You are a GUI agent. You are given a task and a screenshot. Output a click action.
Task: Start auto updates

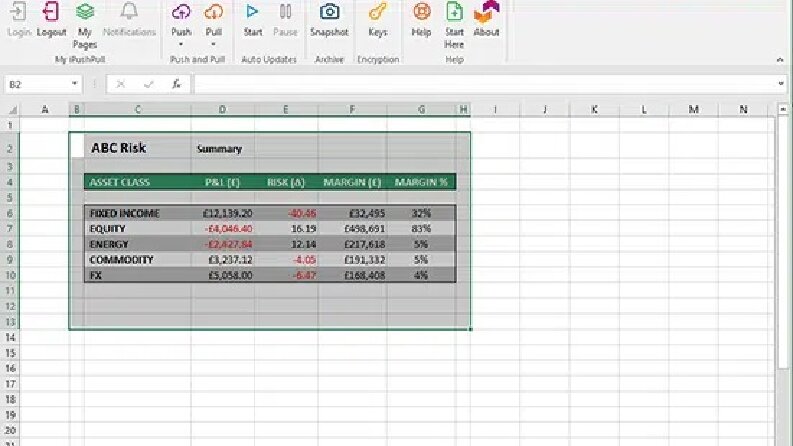click(252, 12)
